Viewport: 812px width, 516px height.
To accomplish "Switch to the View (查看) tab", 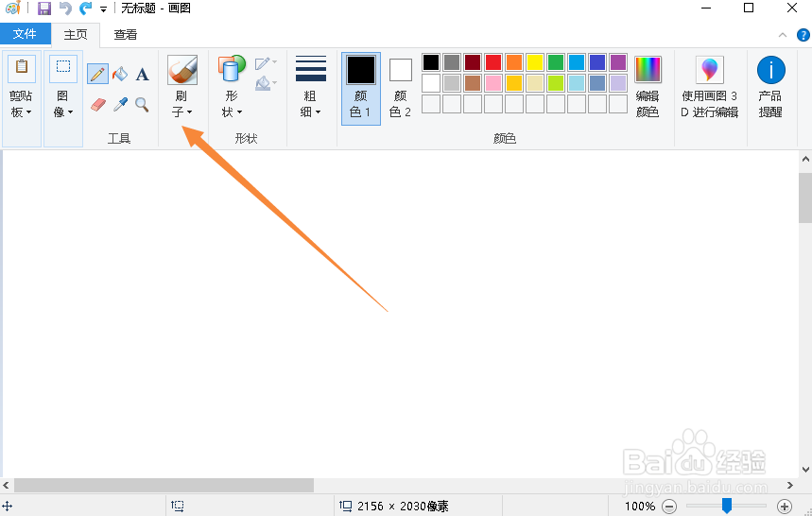I will pos(126,35).
